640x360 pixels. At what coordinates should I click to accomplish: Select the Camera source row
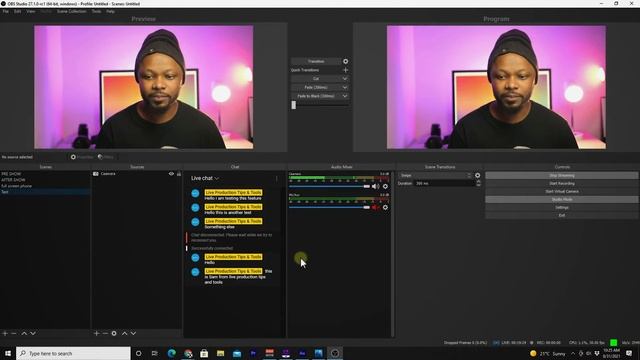coord(136,174)
